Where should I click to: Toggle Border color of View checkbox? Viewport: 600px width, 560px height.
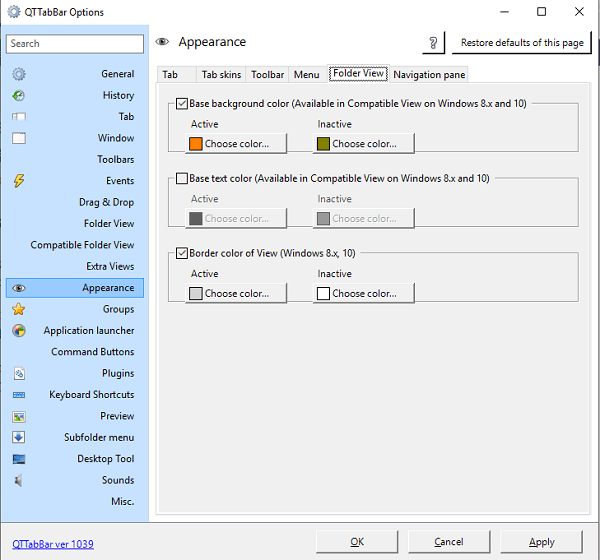point(182,253)
